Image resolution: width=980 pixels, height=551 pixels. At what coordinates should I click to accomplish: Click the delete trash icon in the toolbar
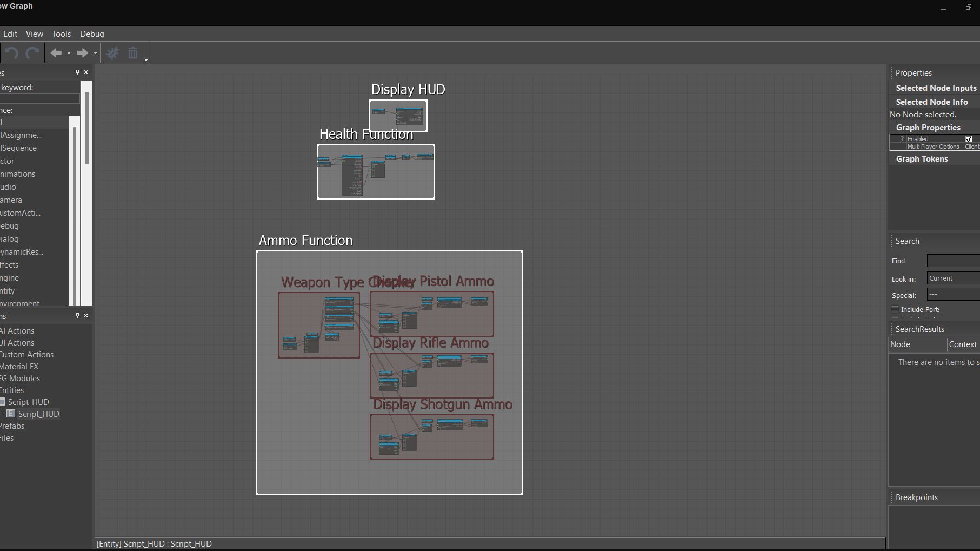(133, 52)
